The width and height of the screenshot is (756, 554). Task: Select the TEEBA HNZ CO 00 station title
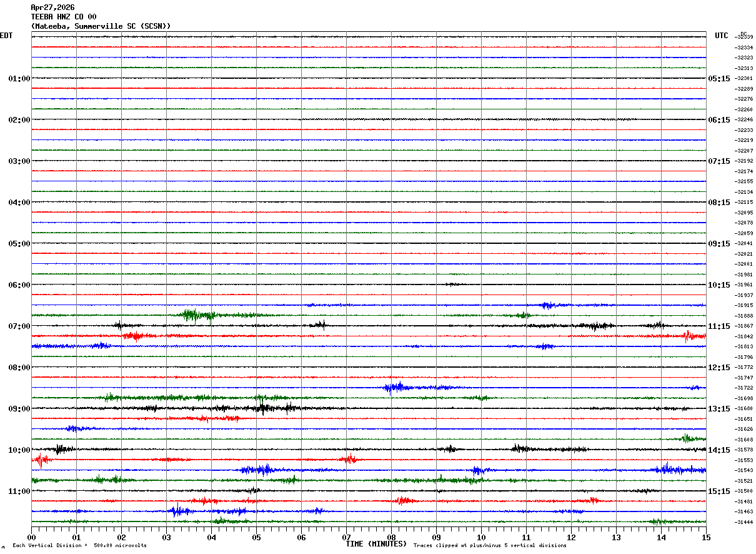(64, 17)
